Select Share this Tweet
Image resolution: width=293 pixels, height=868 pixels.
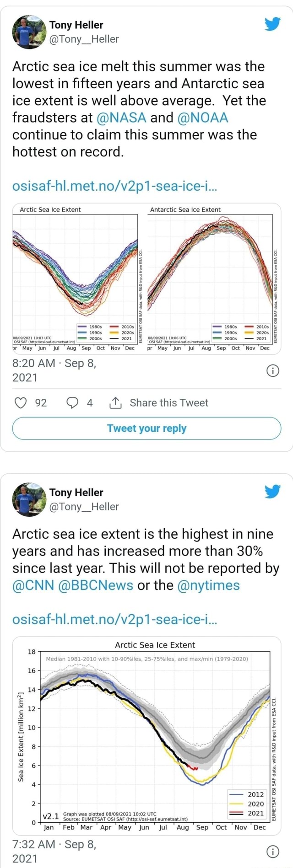pyautogui.click(x=169, y=402)
